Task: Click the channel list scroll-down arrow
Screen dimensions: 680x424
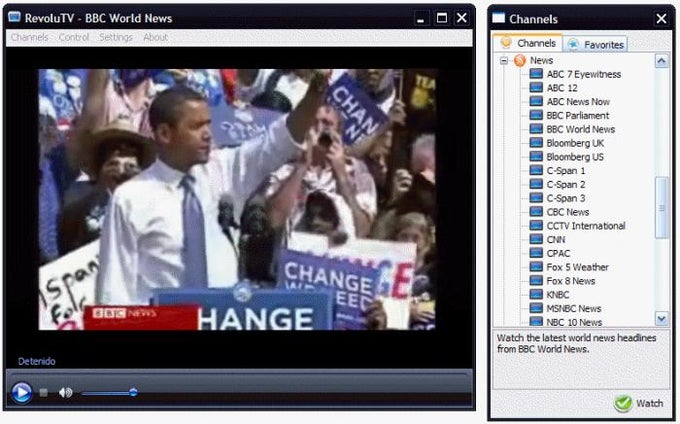Action: 661,319
